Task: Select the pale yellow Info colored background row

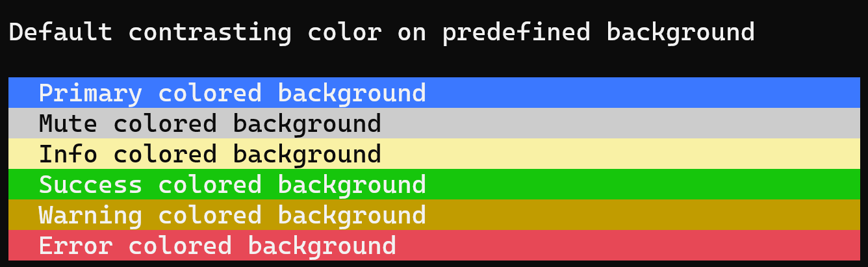Action: click(x=434, y=154)
